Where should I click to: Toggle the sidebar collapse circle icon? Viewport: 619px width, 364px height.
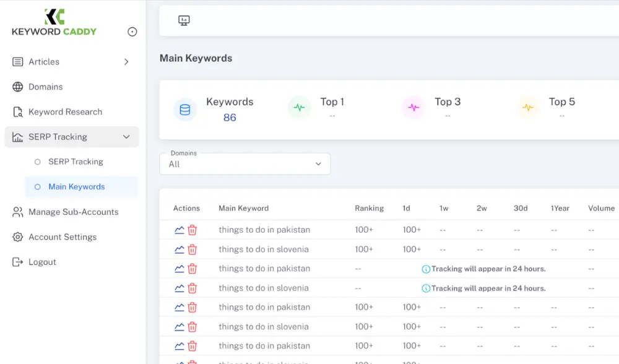[132, 32]
